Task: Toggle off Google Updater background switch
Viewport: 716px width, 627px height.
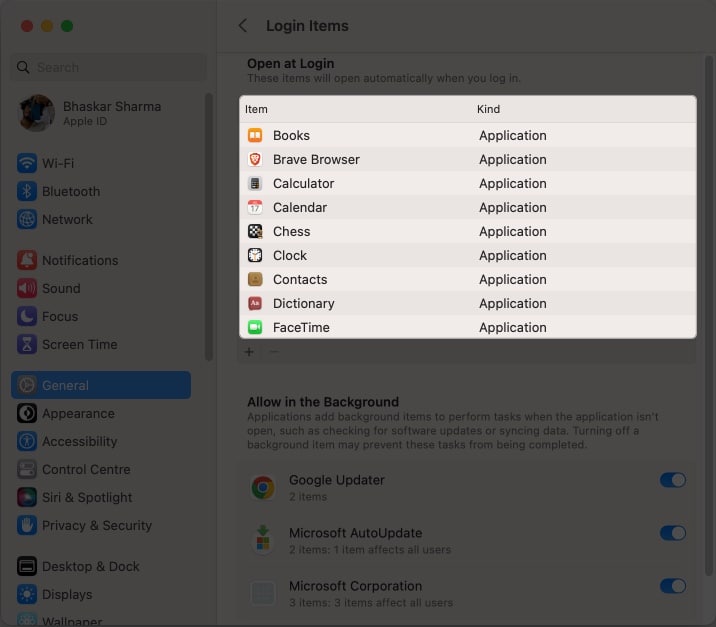Action: coord(673,480)
